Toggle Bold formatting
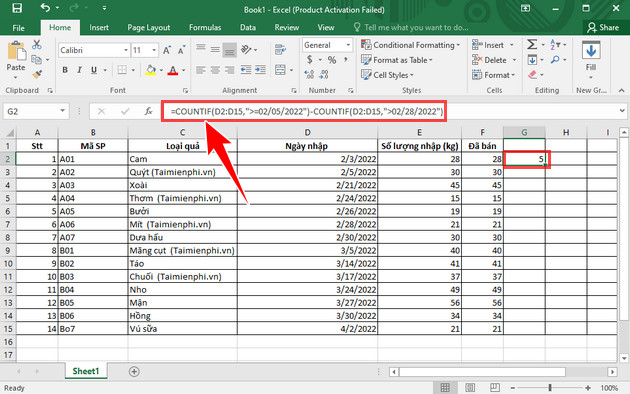 tap(65, 70)
